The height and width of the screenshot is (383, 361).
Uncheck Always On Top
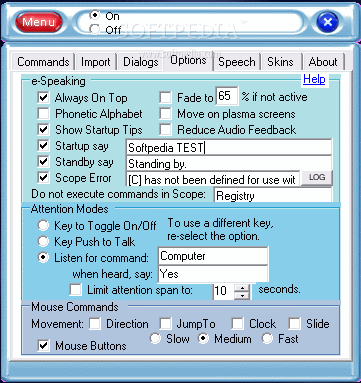tap(43, 98)
